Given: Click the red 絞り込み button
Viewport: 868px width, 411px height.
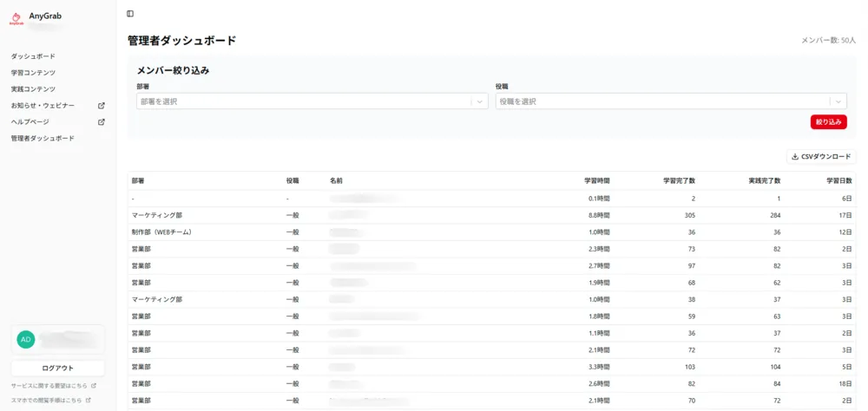Looking at the screenshot, I should click(828, 122).
